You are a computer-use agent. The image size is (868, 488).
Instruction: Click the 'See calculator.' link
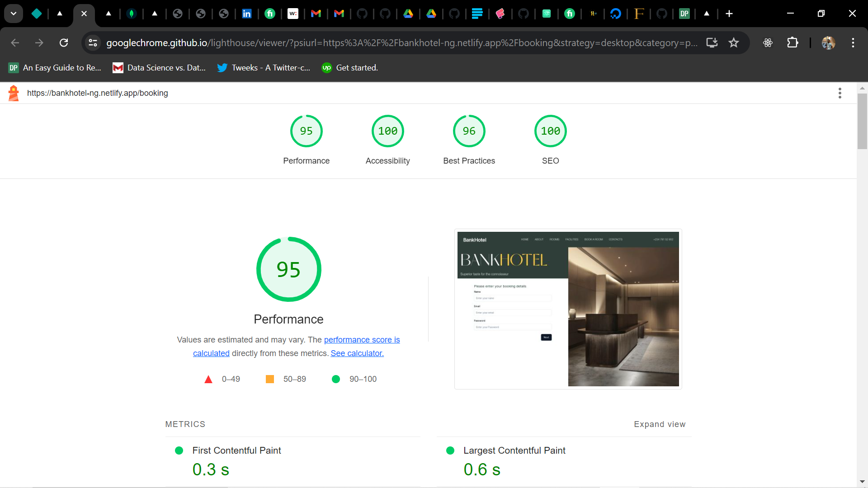pyautogui.click(x=357, y=353)
